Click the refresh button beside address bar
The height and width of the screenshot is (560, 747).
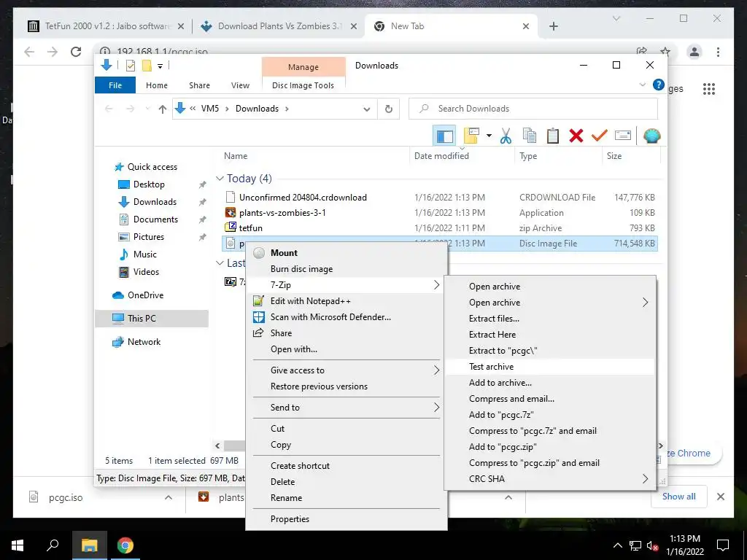tap(389, 109)
